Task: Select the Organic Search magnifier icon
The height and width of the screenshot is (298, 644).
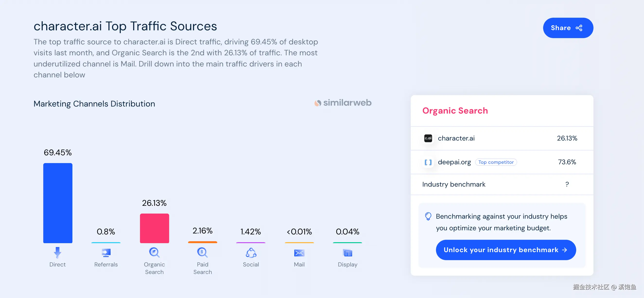Action: [154, 252]
